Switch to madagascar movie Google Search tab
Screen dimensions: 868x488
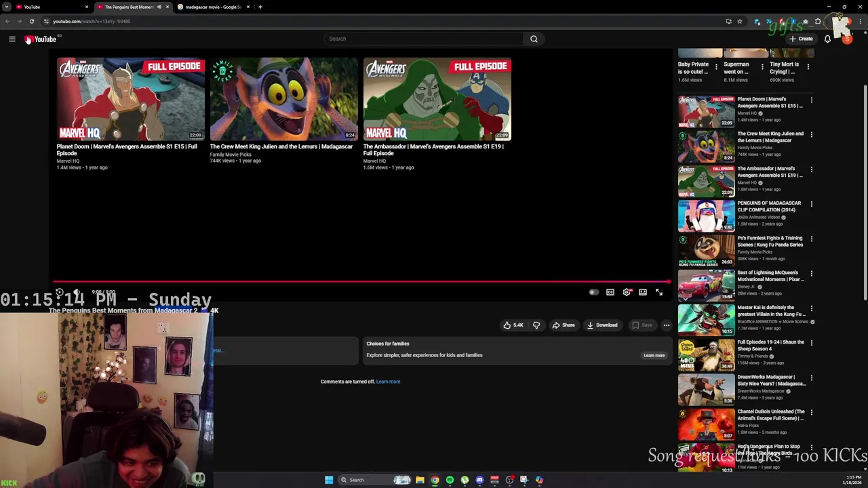[214, 7]
